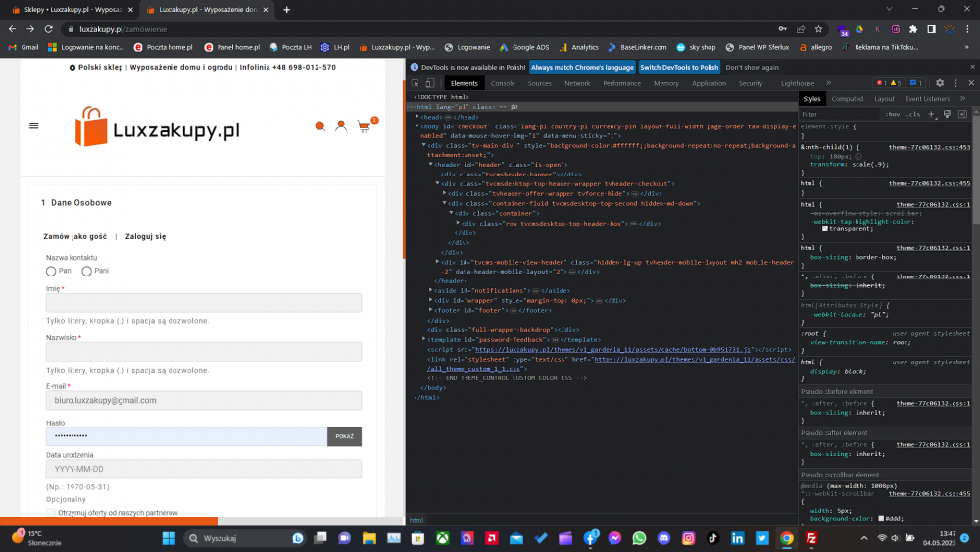Open the shopping cart icon
The height and width of the screenshot is (552, 980).
tap(365, 126)
